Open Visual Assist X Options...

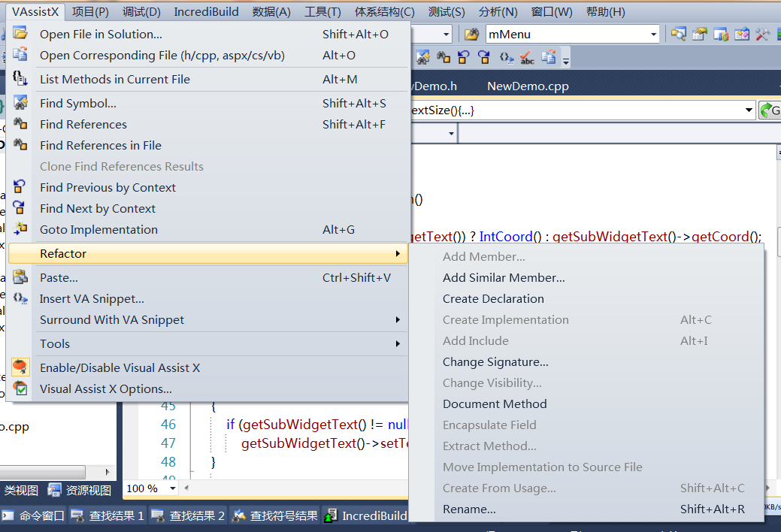point(105,388)
